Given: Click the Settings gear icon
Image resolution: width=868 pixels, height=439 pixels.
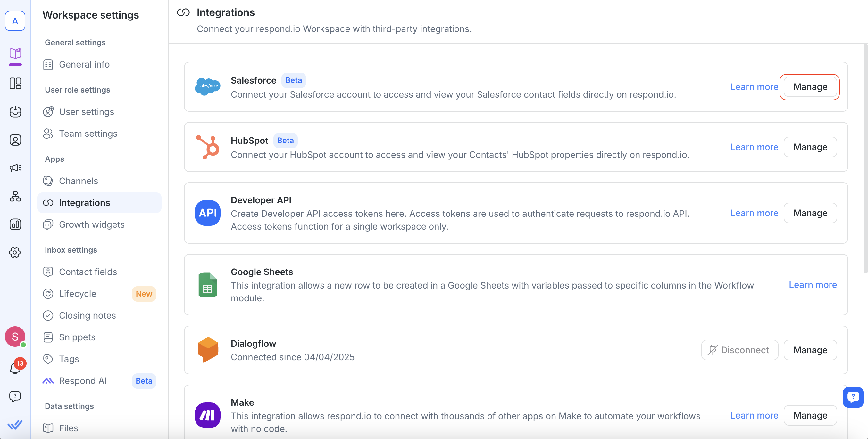Looking at the screenshot, I should [x=15, y=252].
